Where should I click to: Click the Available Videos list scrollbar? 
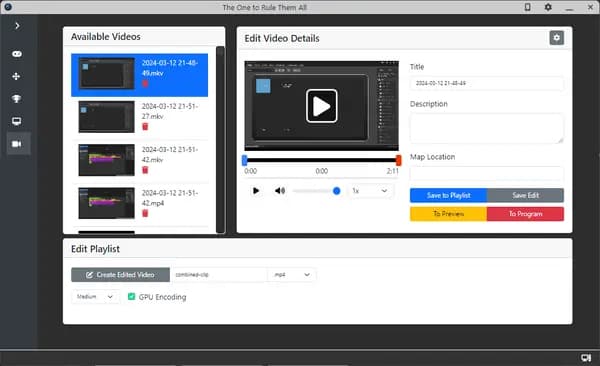click(220, 139)
